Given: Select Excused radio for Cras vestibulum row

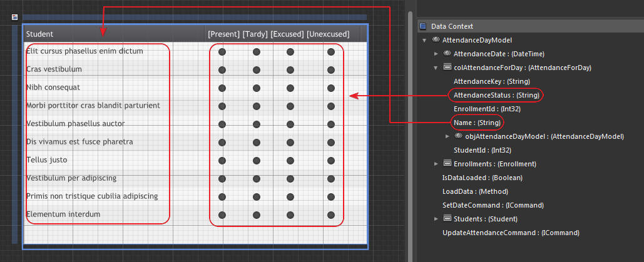Looking at the screenshot, I should [290, 70].
